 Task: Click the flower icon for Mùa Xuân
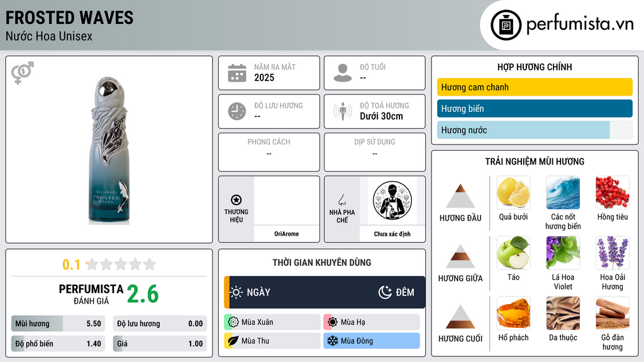(233, 322)
